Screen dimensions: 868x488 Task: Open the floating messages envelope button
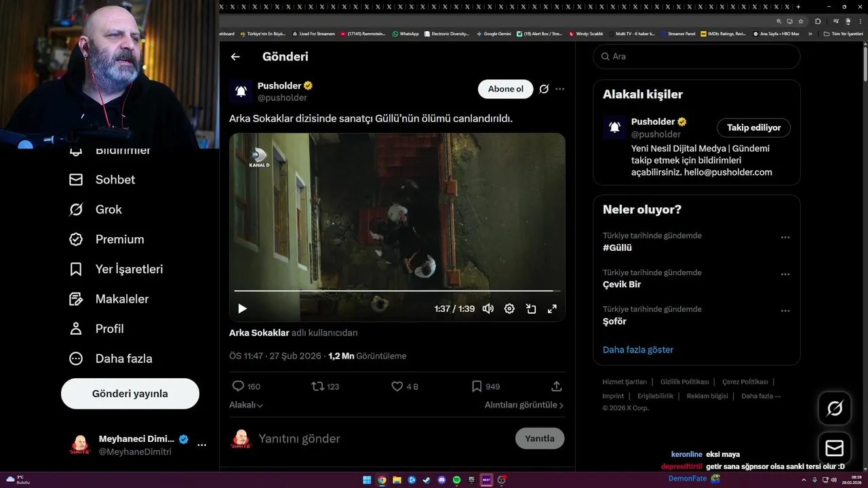[835, 449]
